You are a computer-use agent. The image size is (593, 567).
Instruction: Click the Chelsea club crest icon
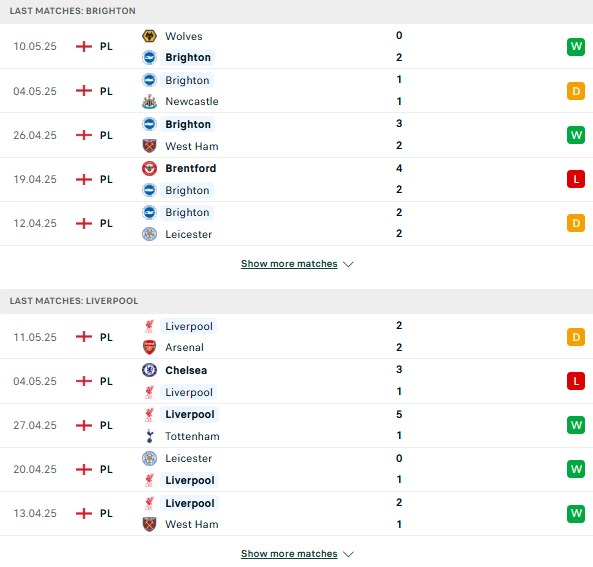tap(149, 370)
